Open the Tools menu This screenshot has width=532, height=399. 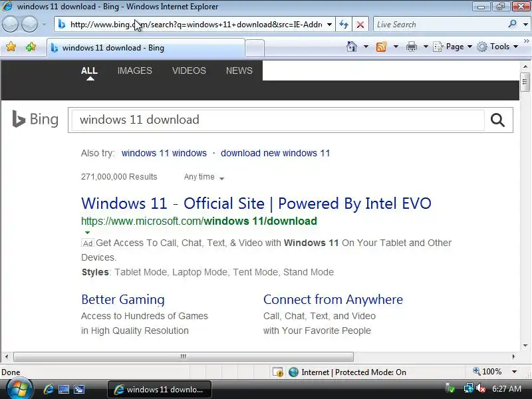(497, 47)
